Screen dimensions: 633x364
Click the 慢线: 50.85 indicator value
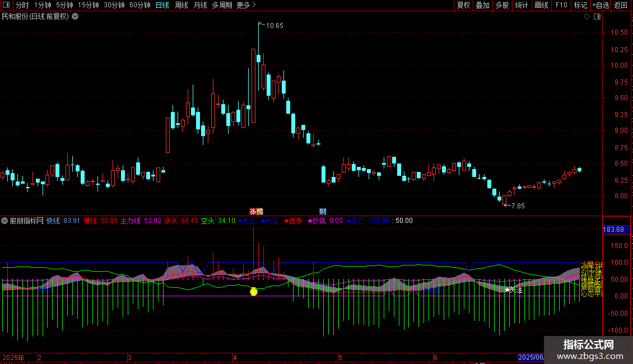pyautogui.click(x=100, y=221)
